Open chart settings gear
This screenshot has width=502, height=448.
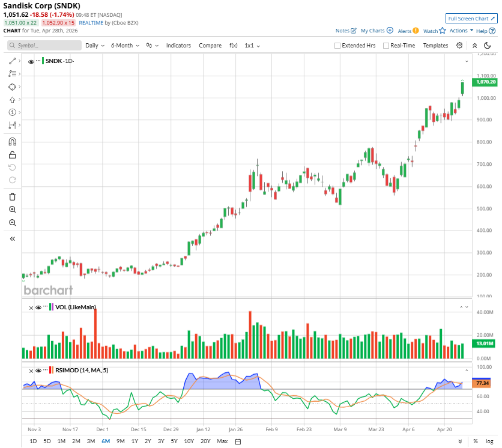459,45
